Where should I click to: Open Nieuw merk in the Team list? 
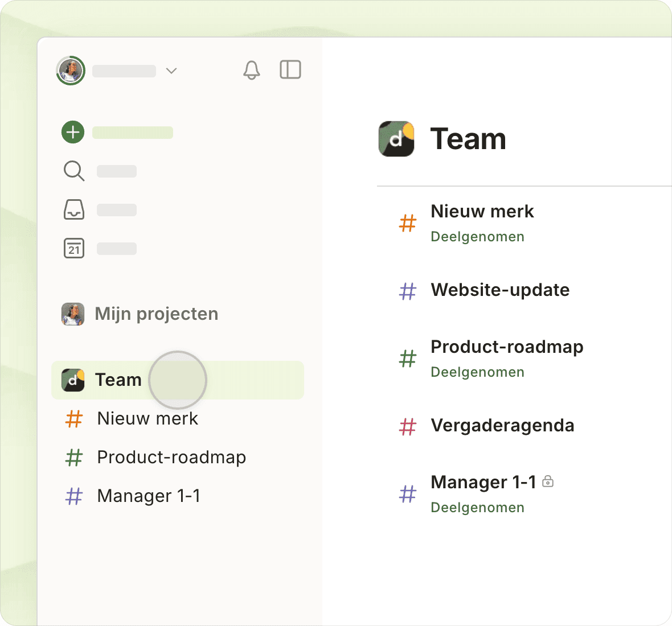click(x=482, y=212)
